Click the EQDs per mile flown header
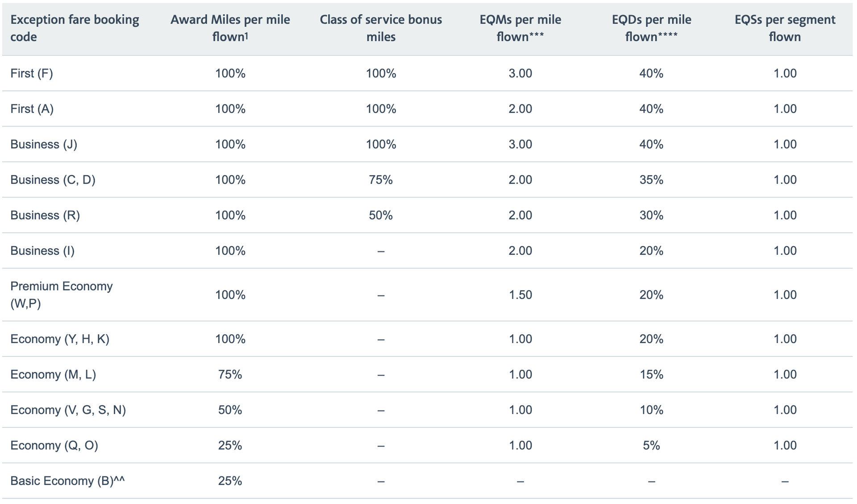The image size is (857, 504). (x=651, y=28)
